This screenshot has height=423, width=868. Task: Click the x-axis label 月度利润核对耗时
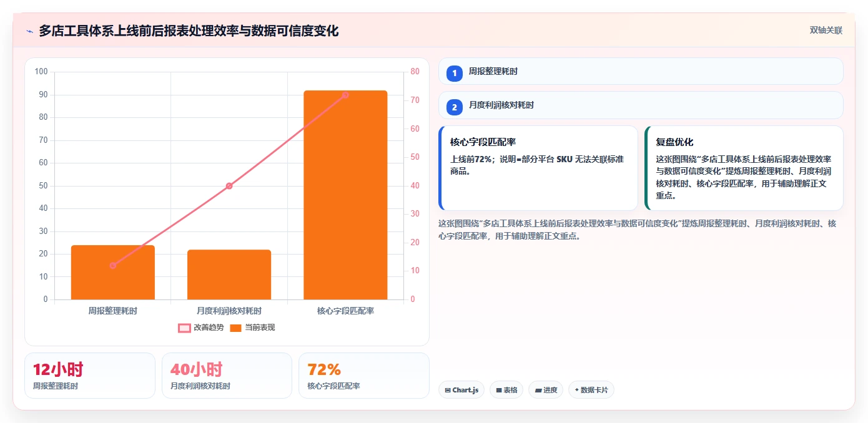pyautogui.click(x=229, y=311)
